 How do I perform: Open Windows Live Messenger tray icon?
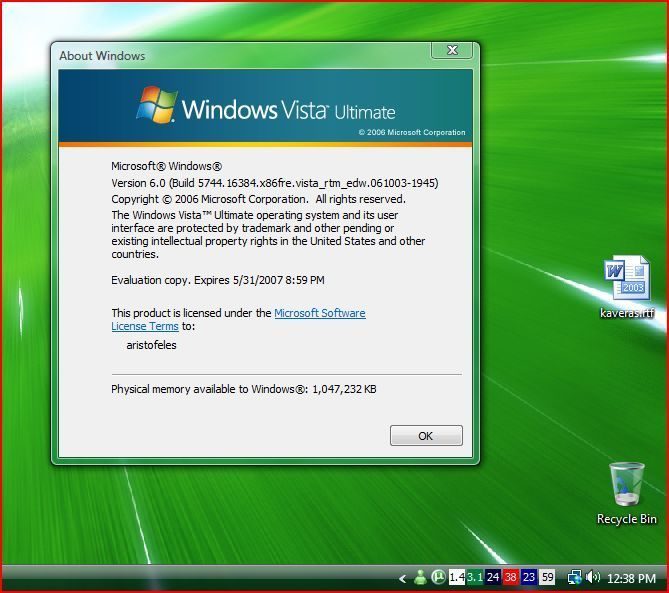[420, 578]
